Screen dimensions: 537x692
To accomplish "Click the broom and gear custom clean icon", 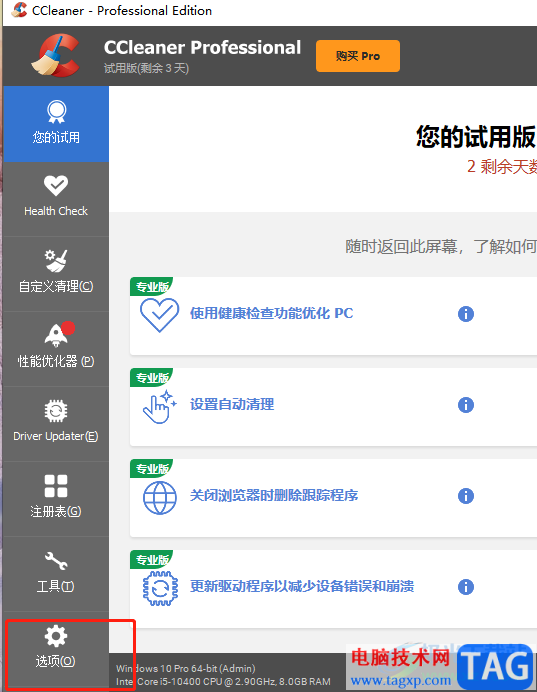I will 56,260.
